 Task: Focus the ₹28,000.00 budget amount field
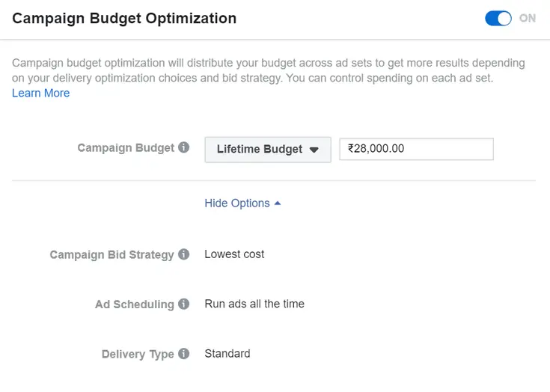[x=416, y=149]
